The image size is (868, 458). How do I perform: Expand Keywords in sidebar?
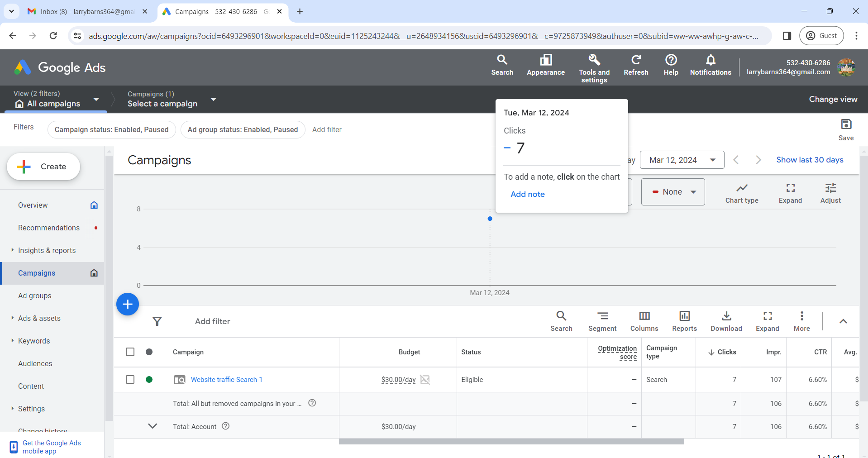(x=12, y=340)
